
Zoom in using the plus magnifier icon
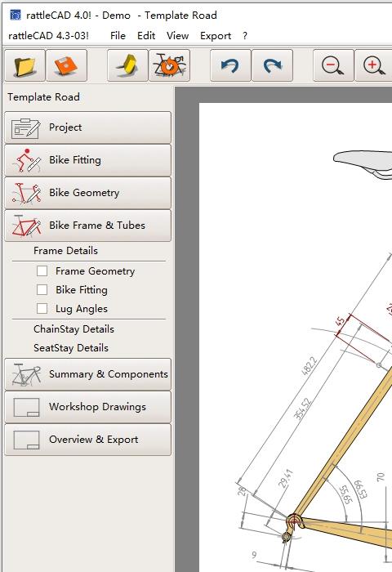click(374, 65)
